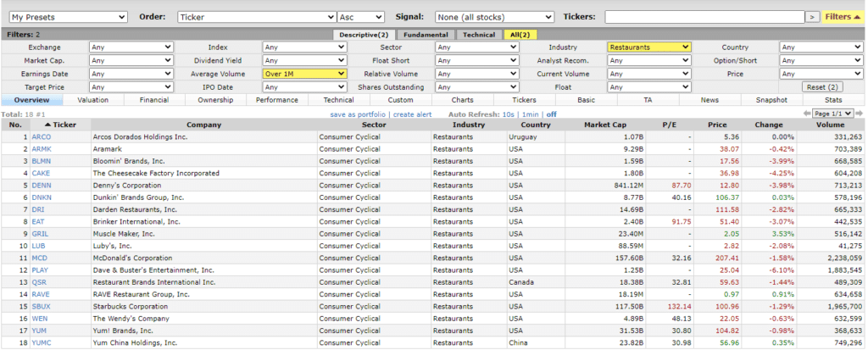868x350 pixels.
Task: Open the Market Cap. filter dropdown
Action: (x=131, y=60)
